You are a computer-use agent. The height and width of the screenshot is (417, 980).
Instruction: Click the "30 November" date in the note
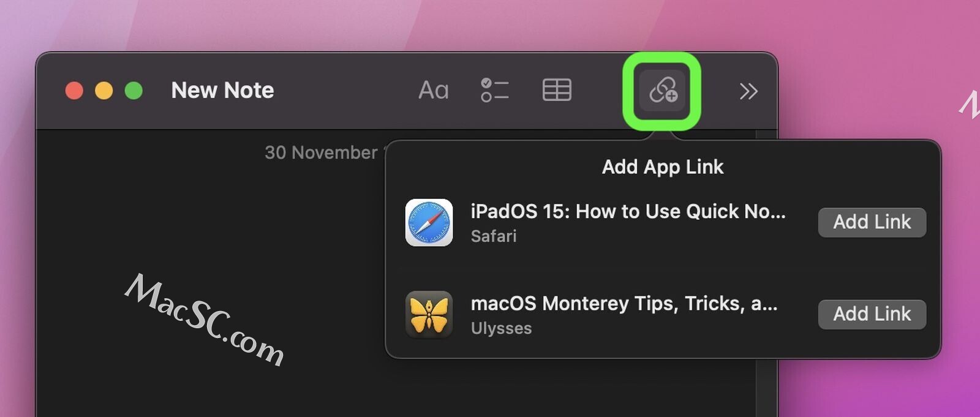point(321,152)
